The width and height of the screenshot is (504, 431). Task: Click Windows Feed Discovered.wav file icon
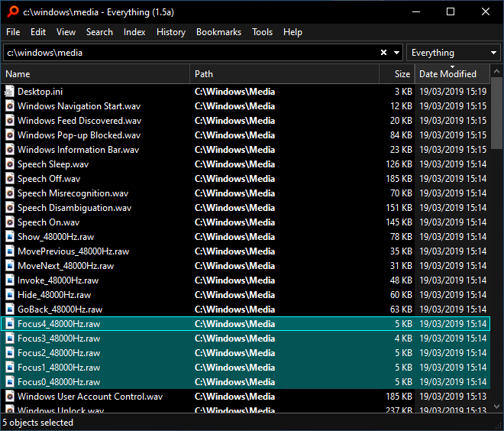10,121
